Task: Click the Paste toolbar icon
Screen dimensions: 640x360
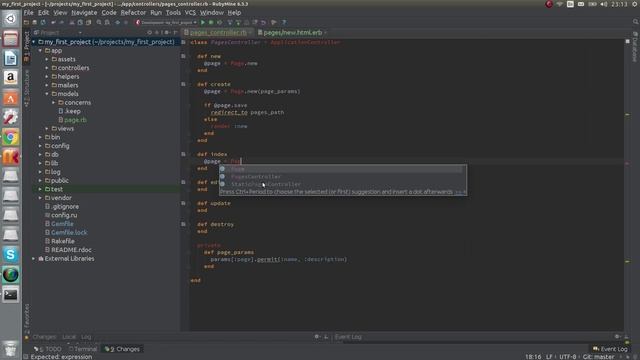Action: tap(88, 22)
